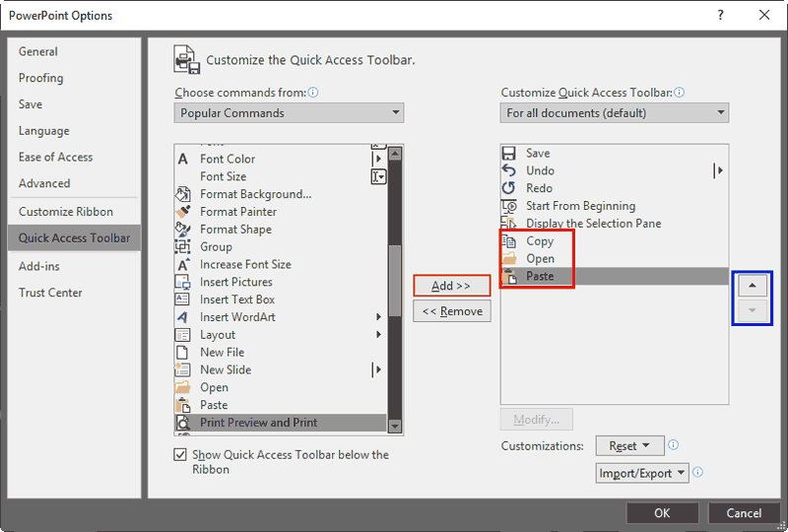Open the Trust Center category
This screenshot has width=788, height=532.
[x=50, y=293]
